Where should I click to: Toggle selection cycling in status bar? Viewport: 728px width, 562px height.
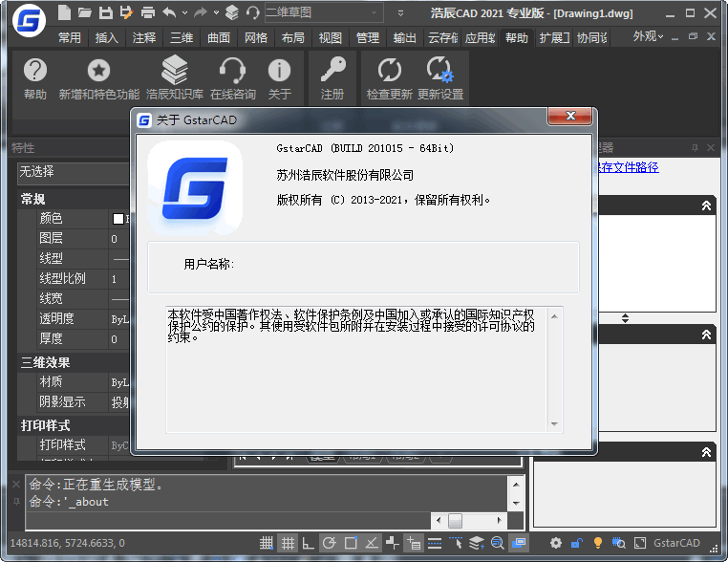(456, 543)
